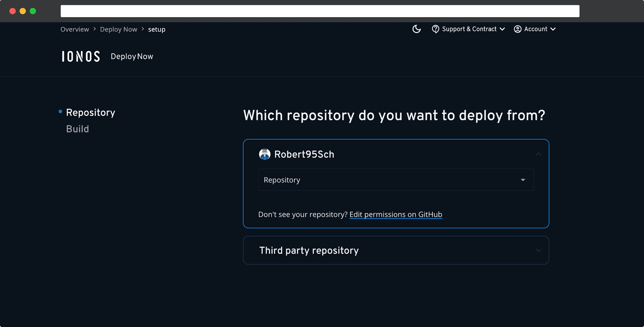The width and height of the screenshot is (644, 327).
Task: Open the Account menu
Action: 536,29
